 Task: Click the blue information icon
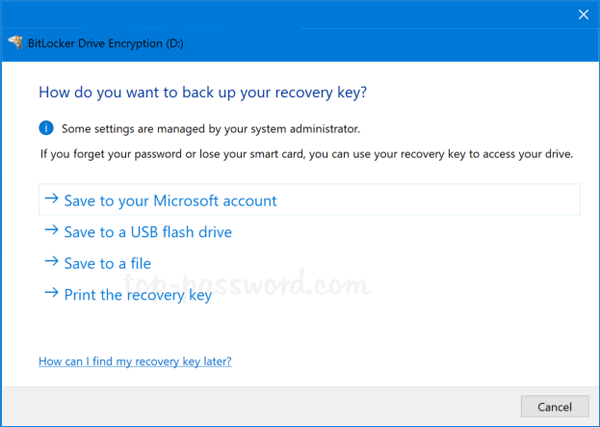tap(45, 128)
